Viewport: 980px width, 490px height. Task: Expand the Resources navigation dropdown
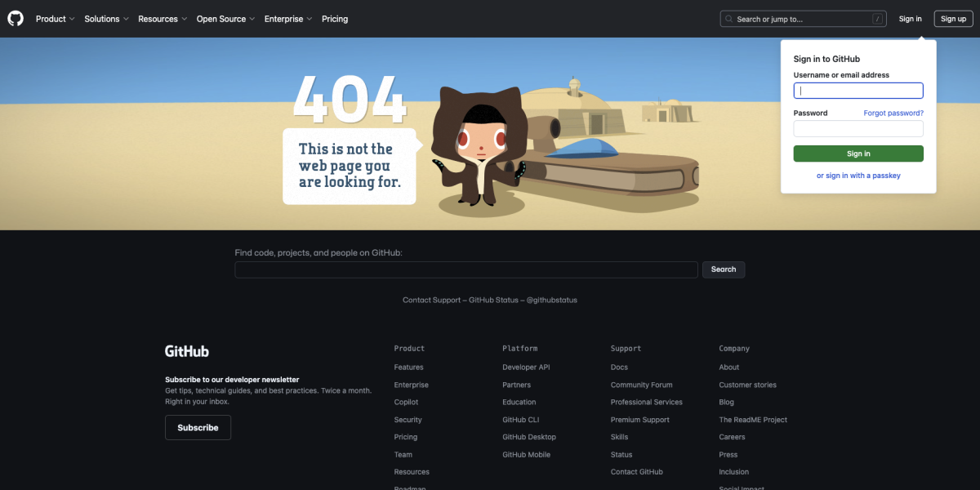[x=163, y=19]
